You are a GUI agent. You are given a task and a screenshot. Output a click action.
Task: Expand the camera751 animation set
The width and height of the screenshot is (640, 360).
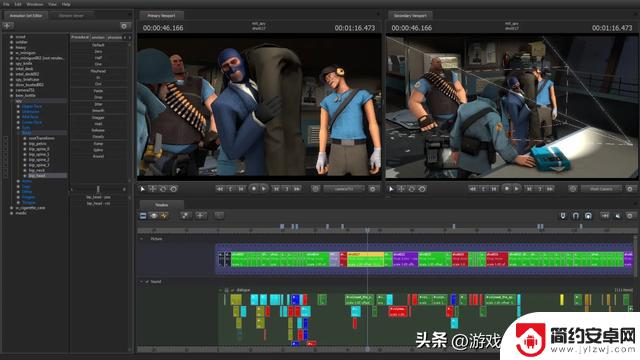[11, 90]
